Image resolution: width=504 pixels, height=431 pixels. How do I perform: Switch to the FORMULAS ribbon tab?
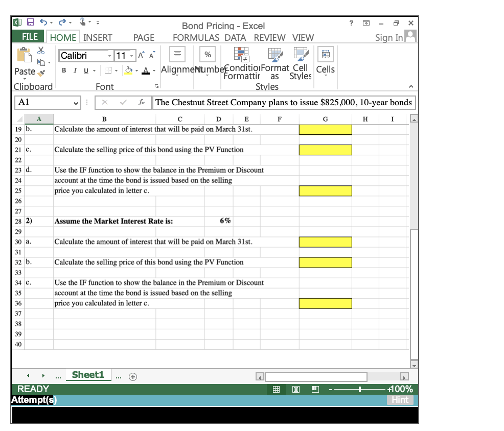pyautogui.click(x=196, y=37)
